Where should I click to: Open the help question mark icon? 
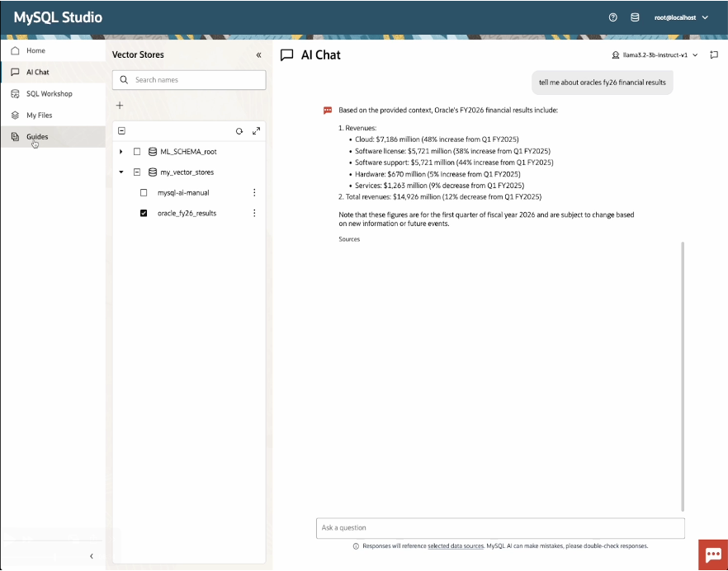pos(612,17)
